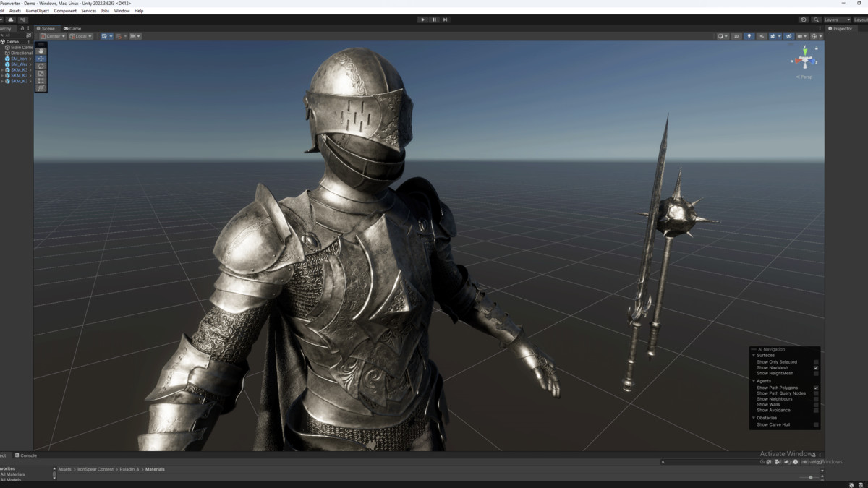
Task: Open the GameObject menu
Action: pyautogui.click(x=37, y=11)
